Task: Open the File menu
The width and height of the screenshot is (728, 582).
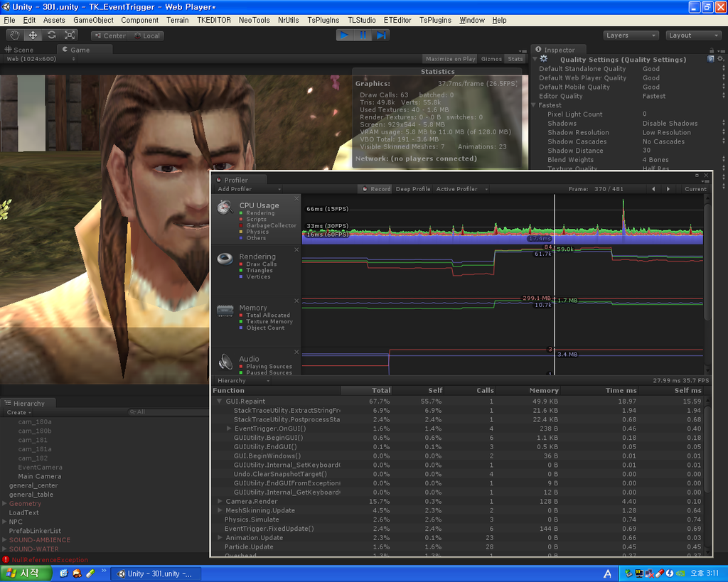Action: (9, 20)
